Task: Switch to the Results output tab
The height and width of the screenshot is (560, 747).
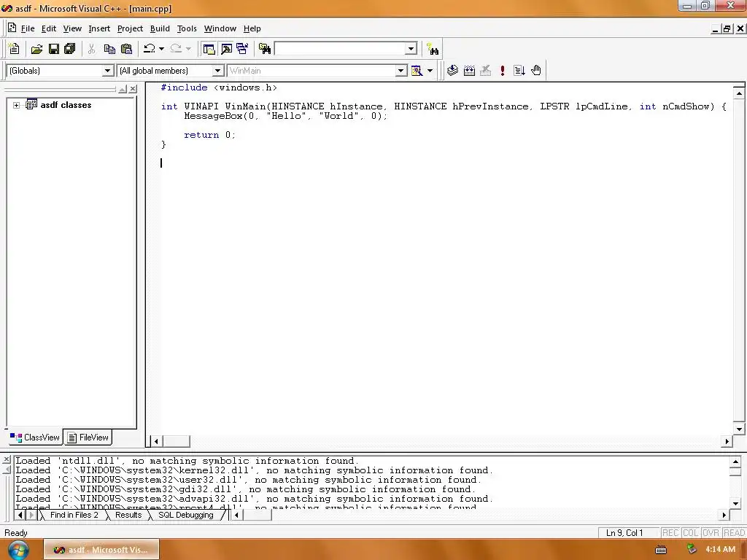Action: 128,515
